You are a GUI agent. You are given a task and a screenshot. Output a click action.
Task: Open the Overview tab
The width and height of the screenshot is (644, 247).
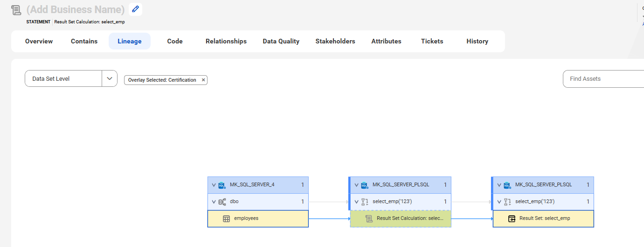tap(39, 41)
